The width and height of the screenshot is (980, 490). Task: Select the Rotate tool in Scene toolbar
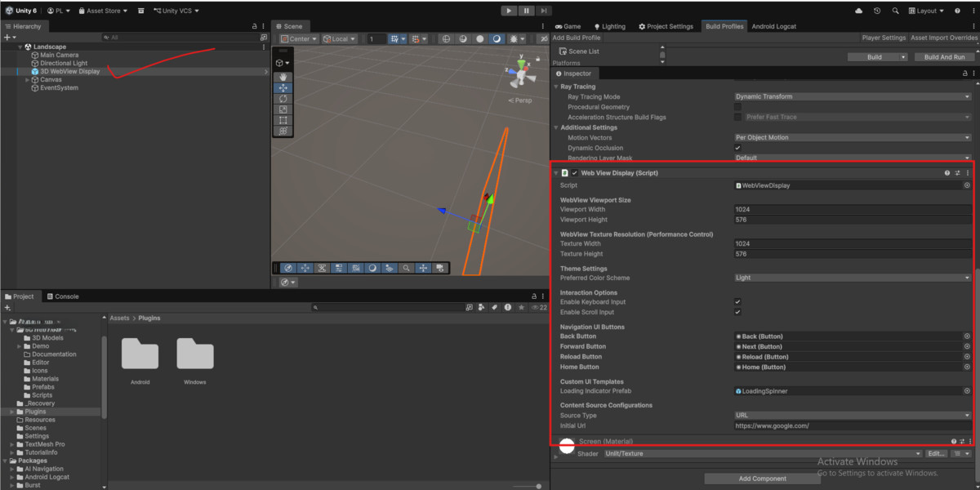(x=283, y=98)
